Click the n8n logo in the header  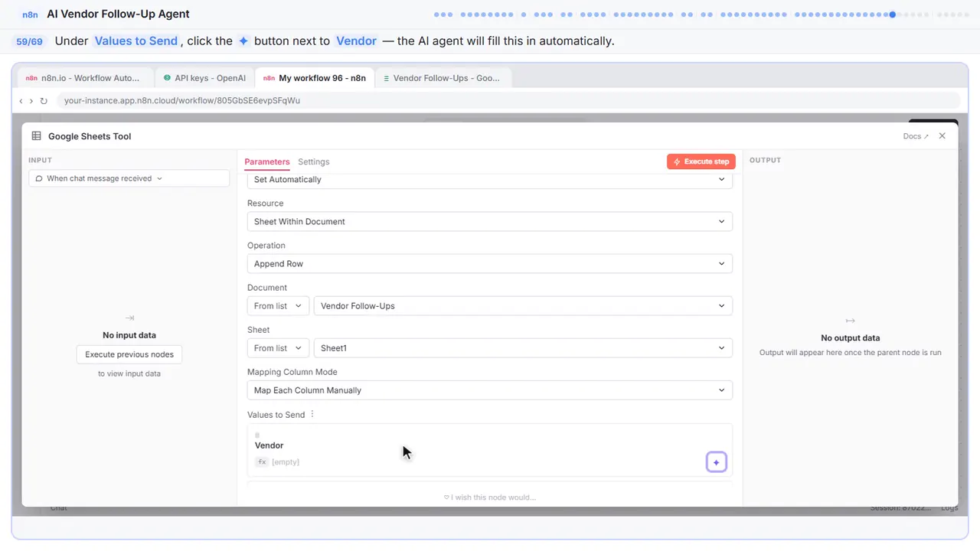(31, 14)
